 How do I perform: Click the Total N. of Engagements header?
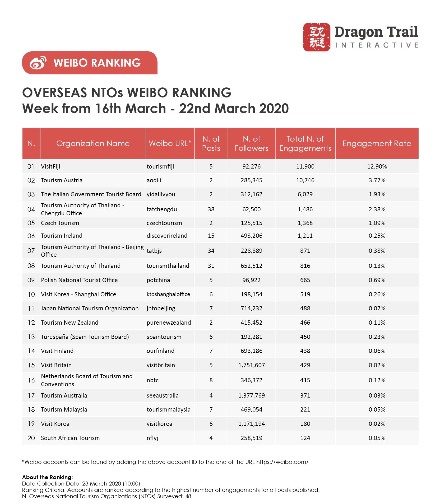(x=305, y=143)
